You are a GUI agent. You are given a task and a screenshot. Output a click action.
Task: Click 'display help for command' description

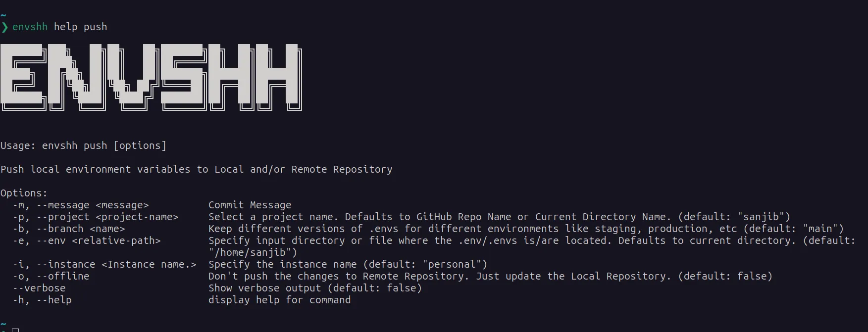279,300
